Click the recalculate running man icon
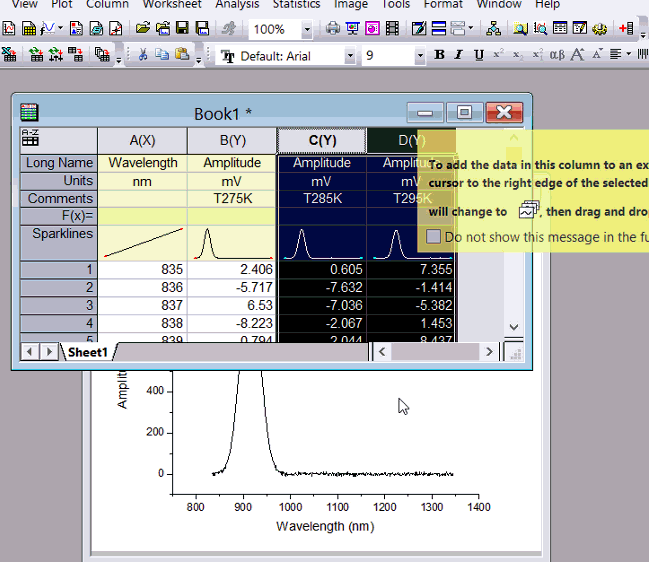This screenshot has width=652, height=566. point(229,29)
